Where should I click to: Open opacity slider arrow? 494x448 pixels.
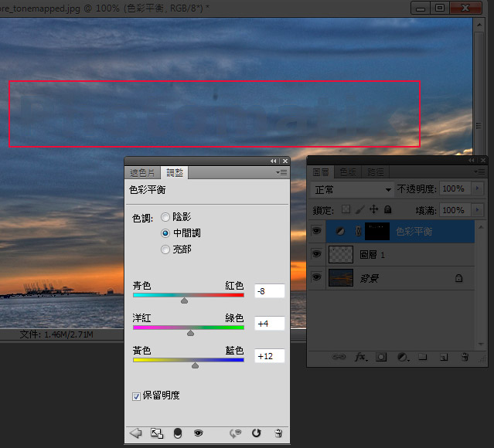[477, 188]
